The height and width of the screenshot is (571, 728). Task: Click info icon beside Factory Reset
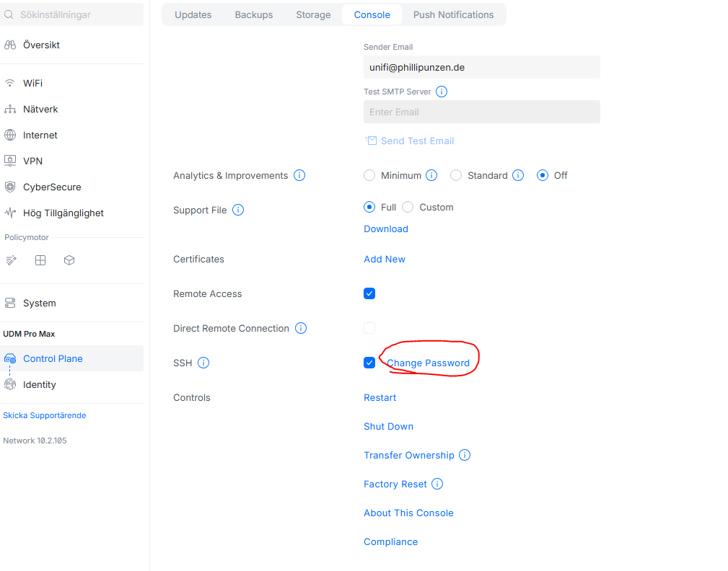(x=437, y=484)
